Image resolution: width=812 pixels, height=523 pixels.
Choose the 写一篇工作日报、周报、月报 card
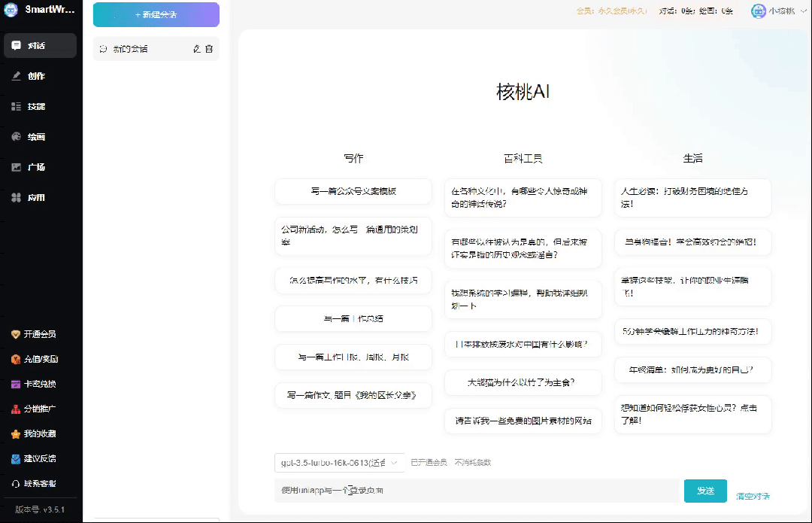click(353, 357)
